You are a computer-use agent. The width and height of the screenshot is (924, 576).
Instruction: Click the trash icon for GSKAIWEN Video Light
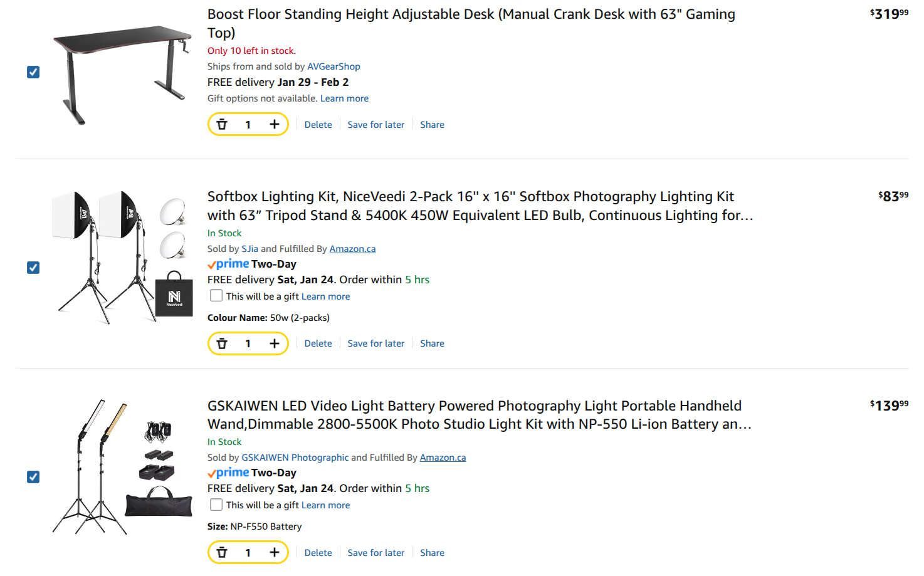[222, 552]
